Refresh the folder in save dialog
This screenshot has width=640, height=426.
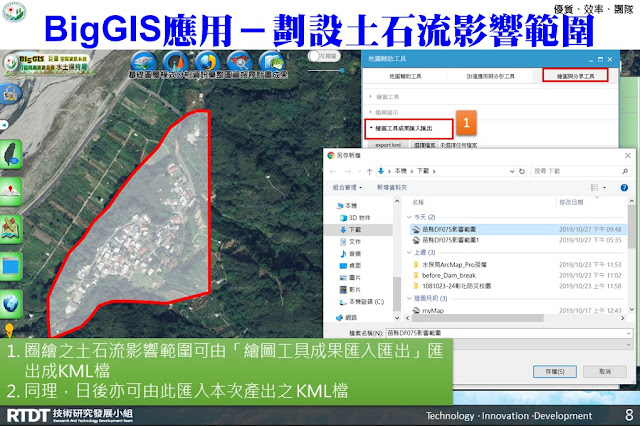point(522,171)
